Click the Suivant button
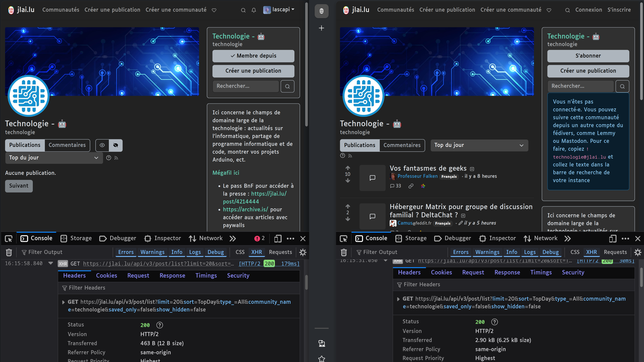Viewport: 644px width, 362px height. click(x=19, y=186)
